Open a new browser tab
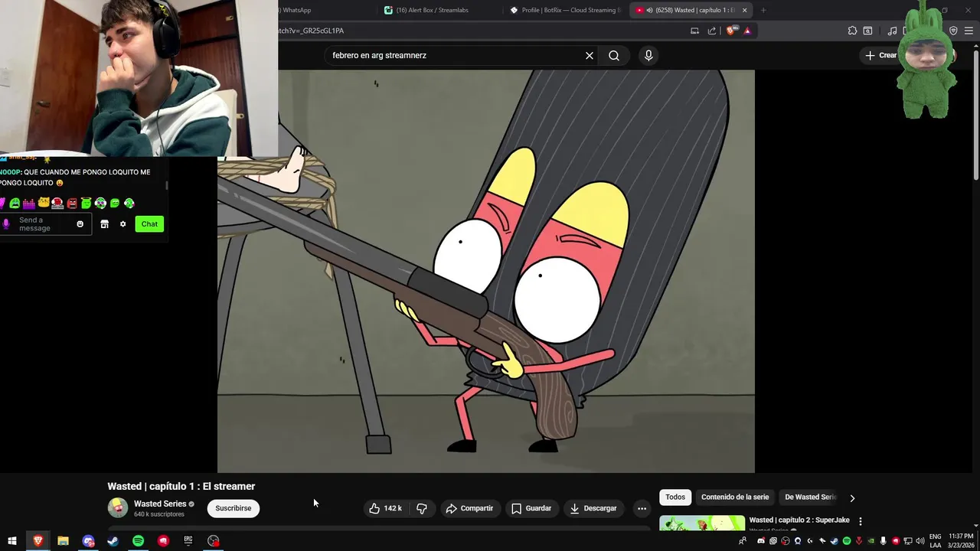 pos(763,10)
